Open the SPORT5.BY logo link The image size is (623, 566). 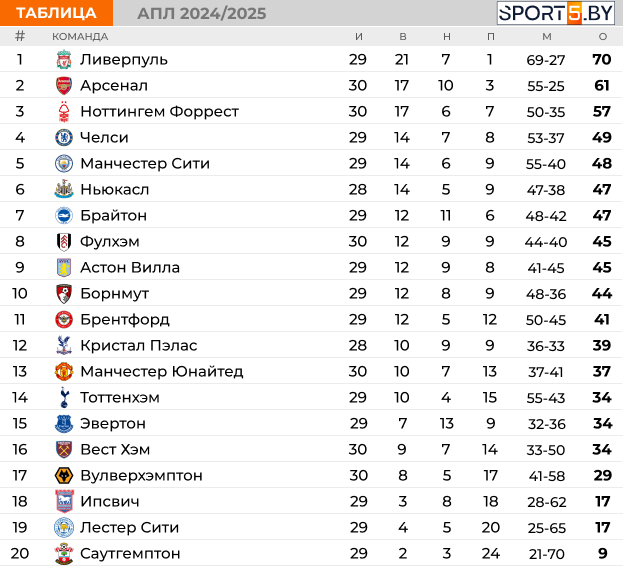pos(555,13)
